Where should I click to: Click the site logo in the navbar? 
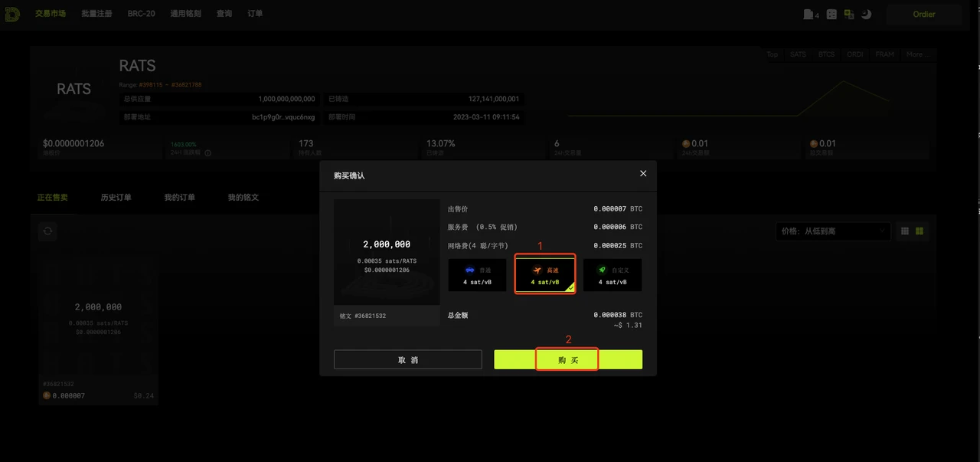pyautogui.click(x=11, y=14)
